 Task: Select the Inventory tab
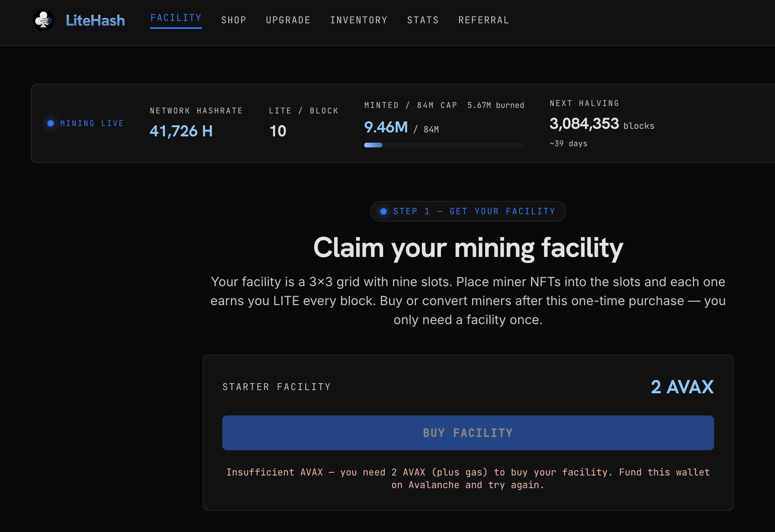(359, 20)
